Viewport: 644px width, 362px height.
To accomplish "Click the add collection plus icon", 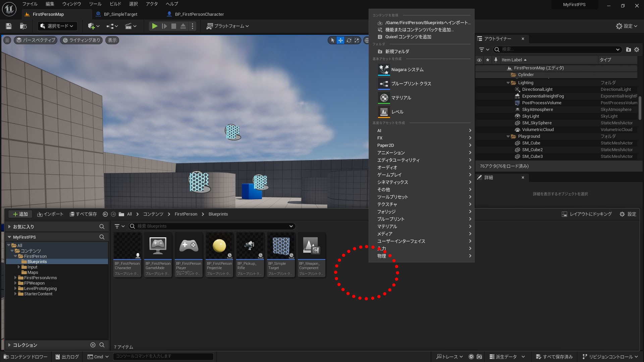I will pyautogui.click(x=93, y=345).
